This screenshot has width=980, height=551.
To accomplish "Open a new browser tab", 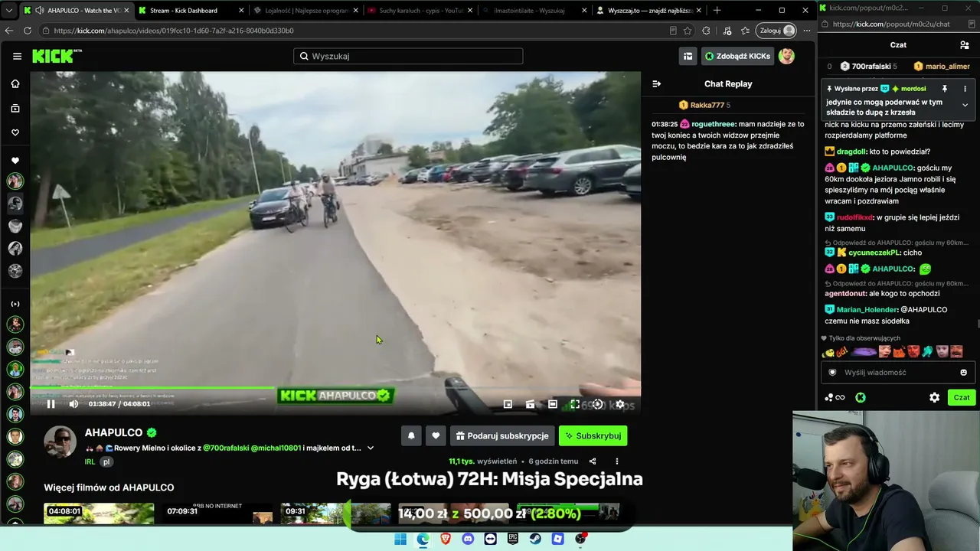I will click(x=717, y=11).
